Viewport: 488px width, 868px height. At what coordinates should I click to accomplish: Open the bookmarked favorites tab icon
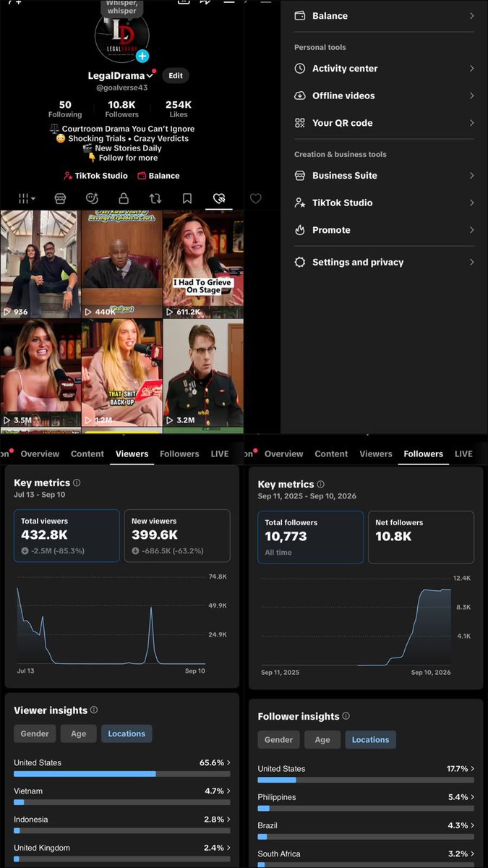(187, 198)
